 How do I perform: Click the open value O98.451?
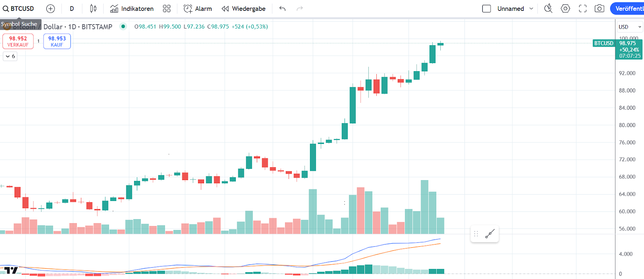pyautogui.click(x=145, y=27)
